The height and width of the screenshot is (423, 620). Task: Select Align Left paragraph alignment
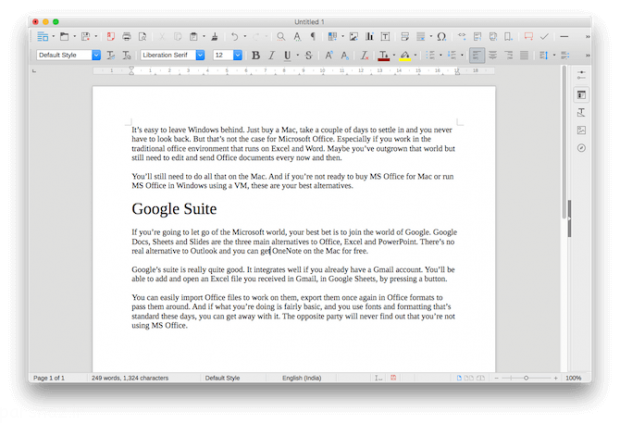pyautogui.click(x=477, y=55)
